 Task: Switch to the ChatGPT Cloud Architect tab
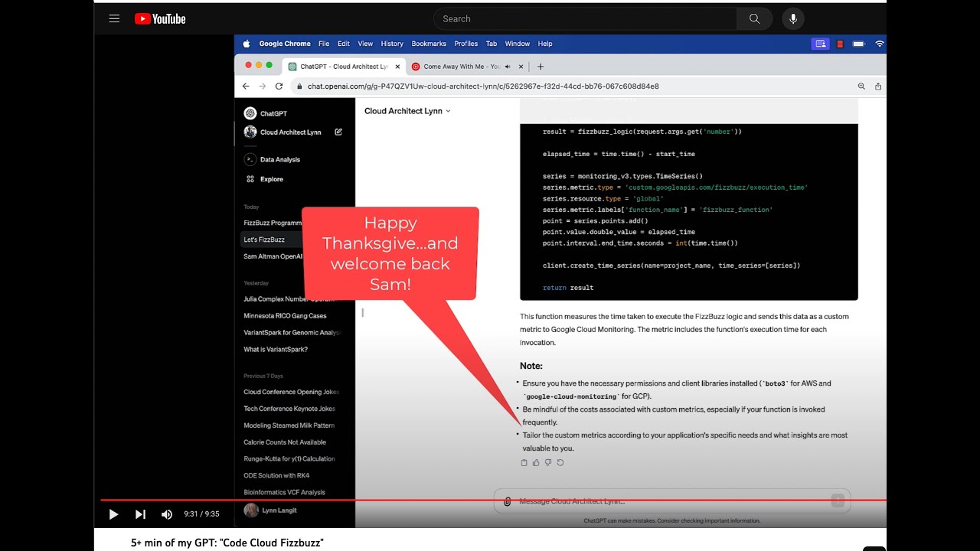[344, 67]
